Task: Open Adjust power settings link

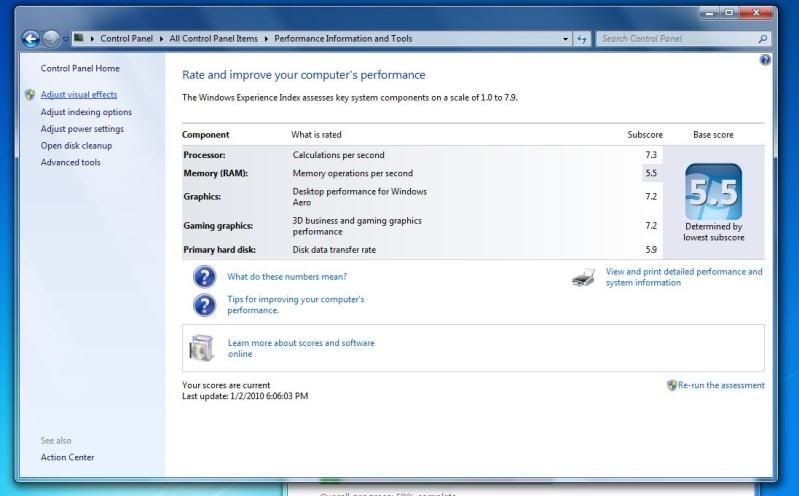Action: pos(82,129)
